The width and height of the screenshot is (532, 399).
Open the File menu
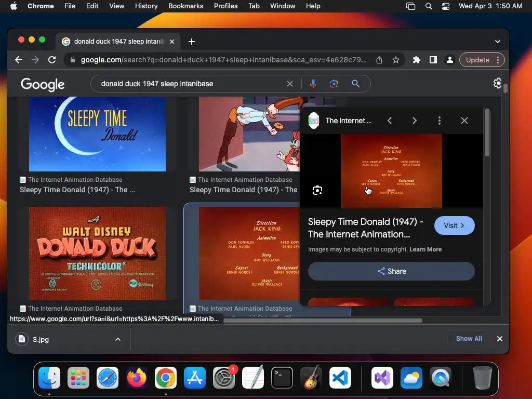pos(70,6)
